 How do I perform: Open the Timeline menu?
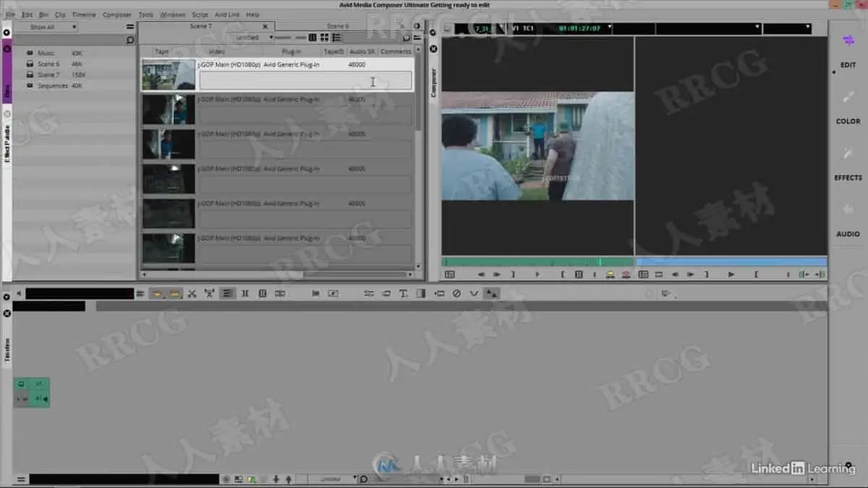84,14
